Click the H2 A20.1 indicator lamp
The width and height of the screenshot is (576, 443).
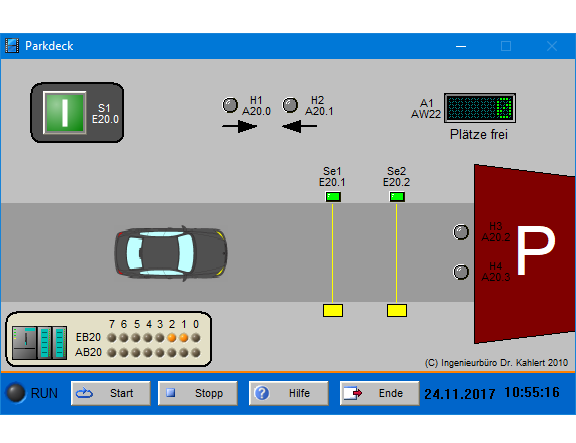290,105
